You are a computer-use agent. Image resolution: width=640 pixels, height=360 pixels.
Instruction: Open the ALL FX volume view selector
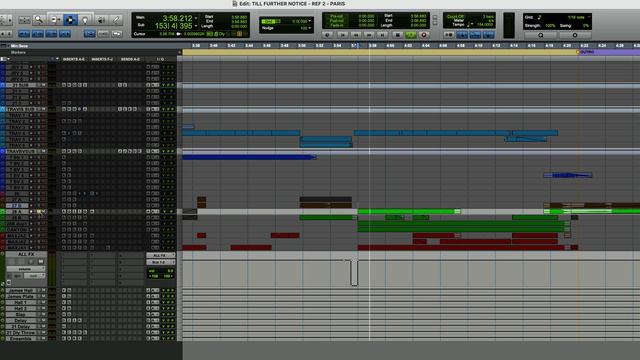click(x=25, y=269)
